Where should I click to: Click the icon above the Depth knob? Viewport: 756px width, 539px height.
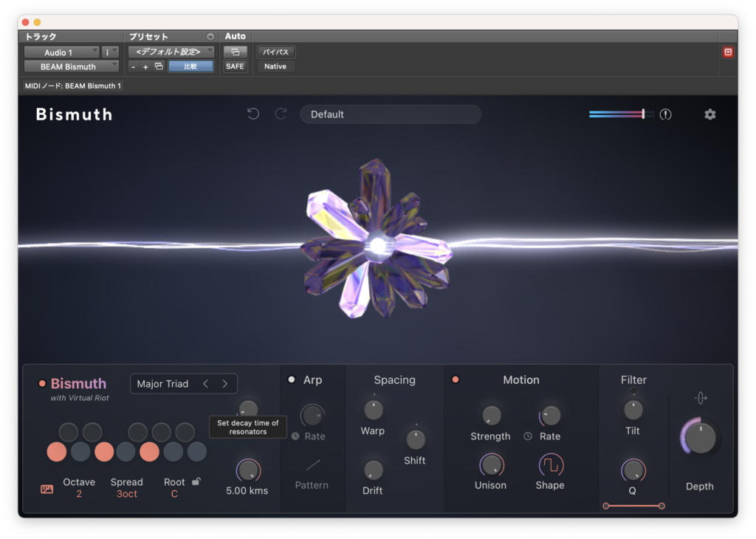pos(701,398)
